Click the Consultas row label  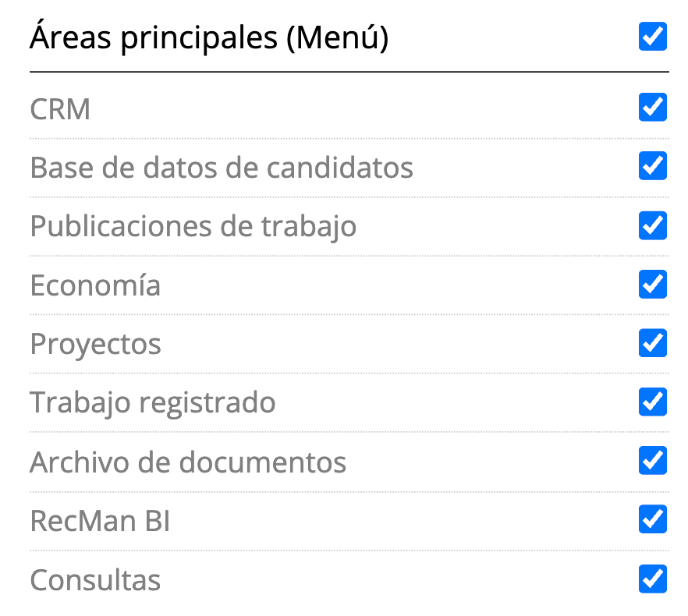point(95,579)
